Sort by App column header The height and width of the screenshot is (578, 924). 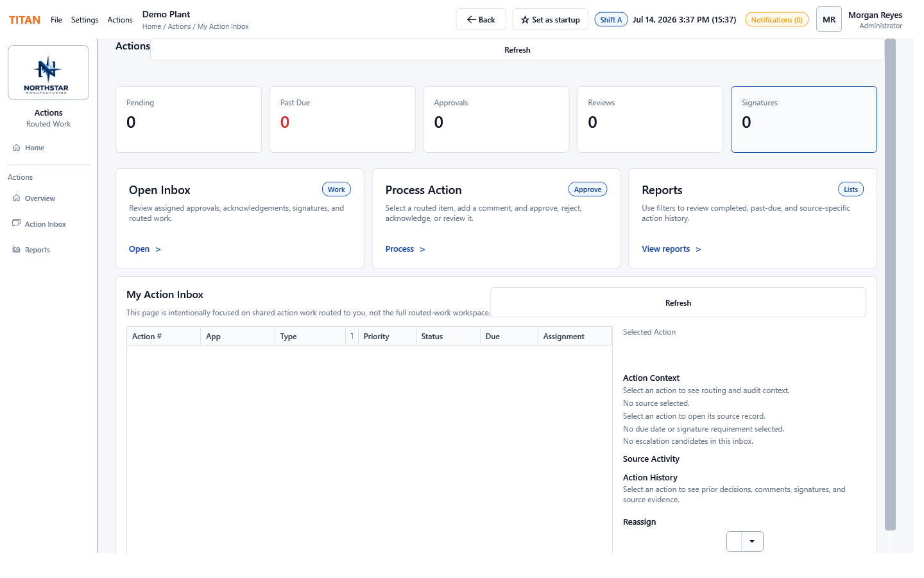(238, 337)
